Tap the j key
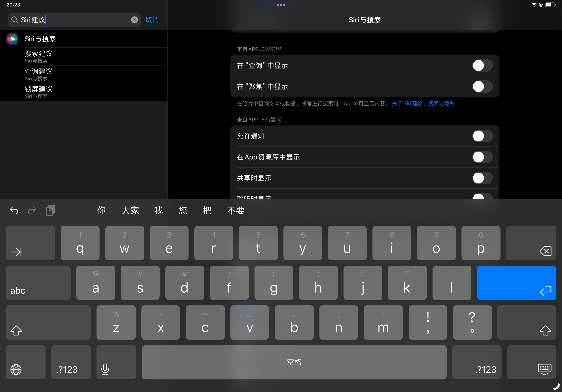 [363, 283]
